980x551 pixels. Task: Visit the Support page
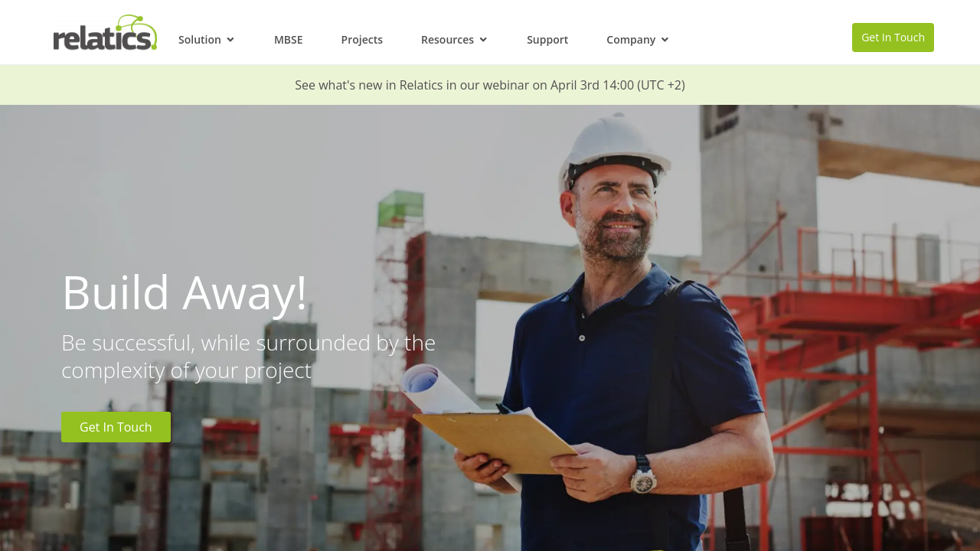(x=547, y=40)
